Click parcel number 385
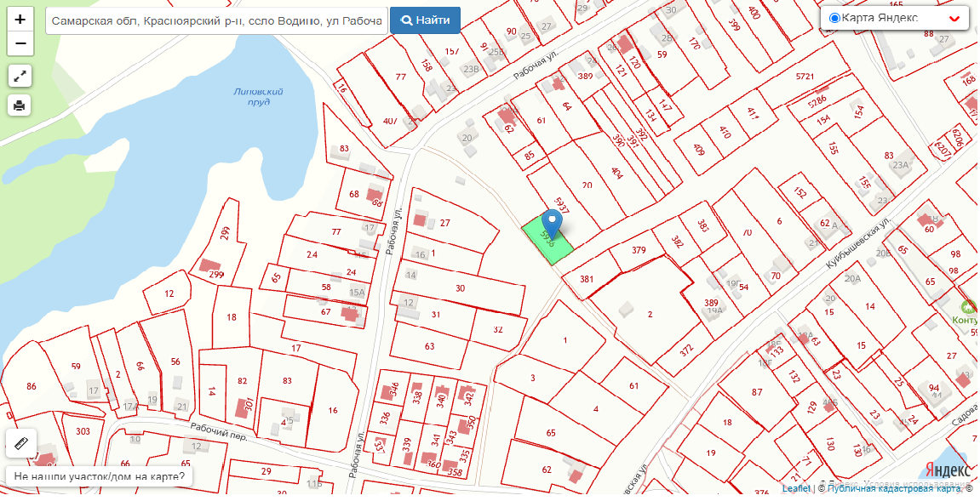The width and height of the screenshot is (980, 501). pyautogui.click(x=704, y=226)
